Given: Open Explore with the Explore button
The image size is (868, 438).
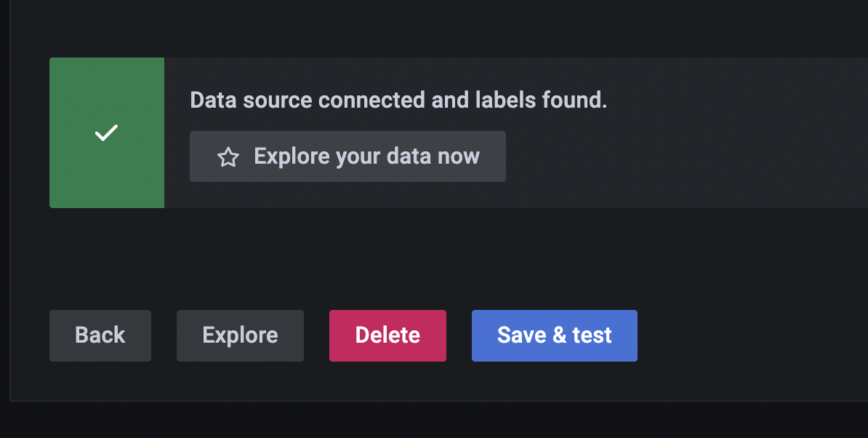Looking at the screenshot, I should coord(240,335).
